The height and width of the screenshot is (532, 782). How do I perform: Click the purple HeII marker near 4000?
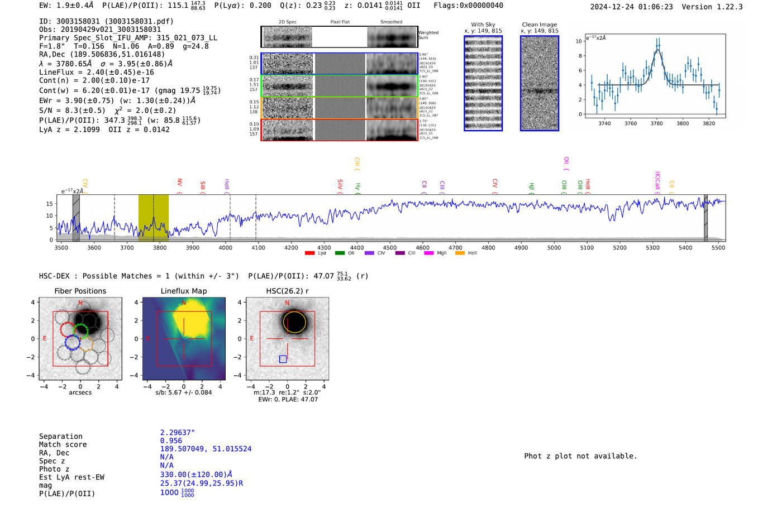[227, 186]
